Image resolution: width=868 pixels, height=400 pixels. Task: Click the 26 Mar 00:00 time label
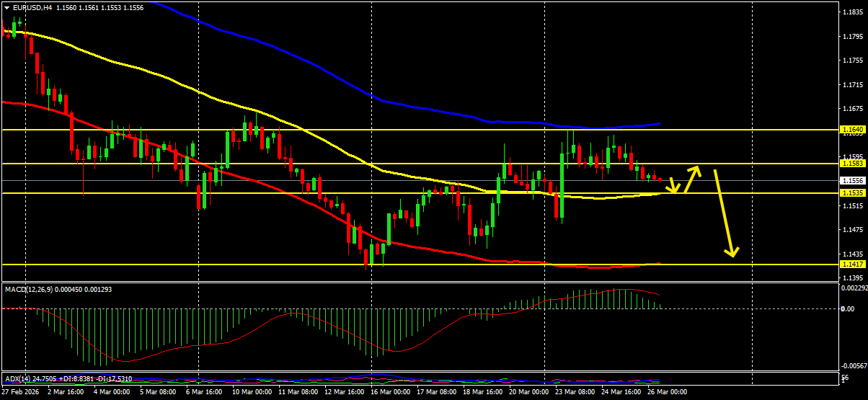click(x=668, y=392)
